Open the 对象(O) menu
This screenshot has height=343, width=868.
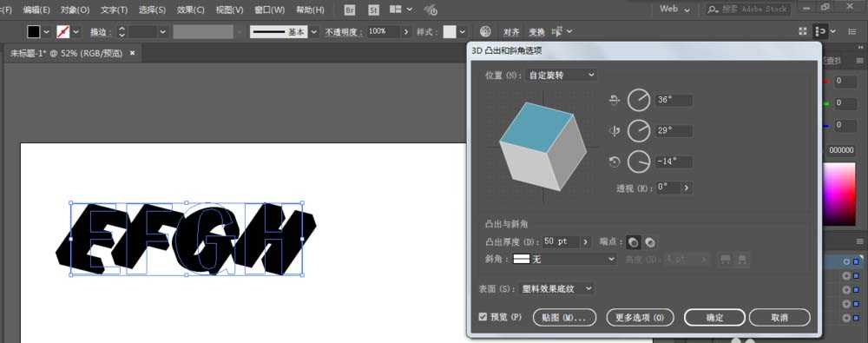[x=75, y=10]
